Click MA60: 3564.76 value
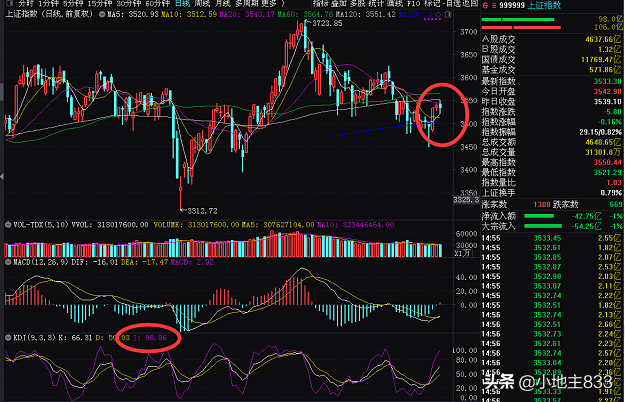 click(x=305, y=14)
